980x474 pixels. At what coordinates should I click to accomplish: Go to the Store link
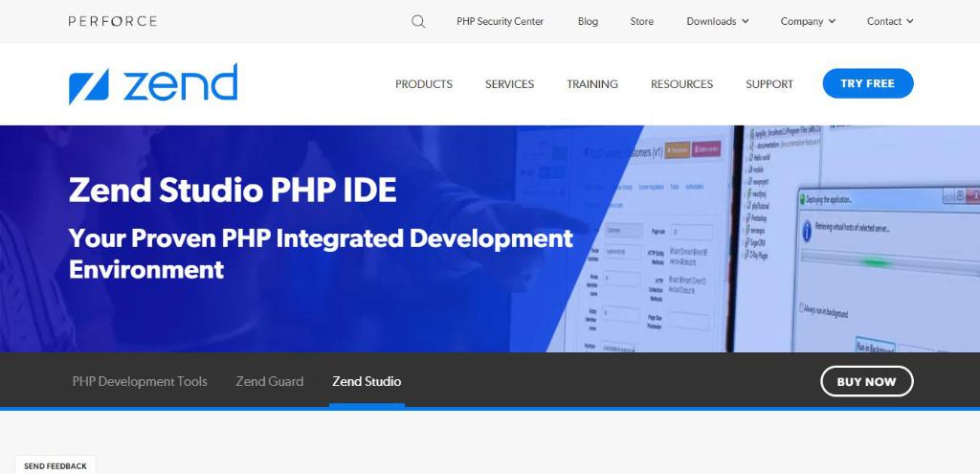click(x=642, y=21)
